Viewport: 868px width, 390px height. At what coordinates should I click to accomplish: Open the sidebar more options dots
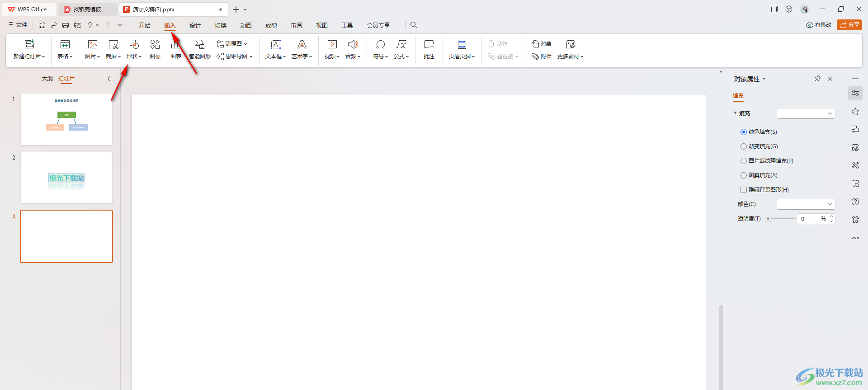[x=855, y=238]
